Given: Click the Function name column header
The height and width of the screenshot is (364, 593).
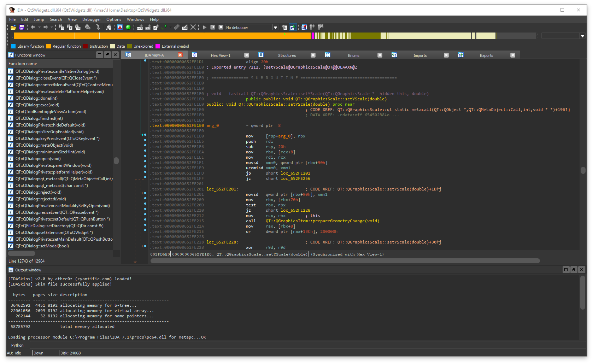Looking at the screenshot, I should click(x=60, y=64).
